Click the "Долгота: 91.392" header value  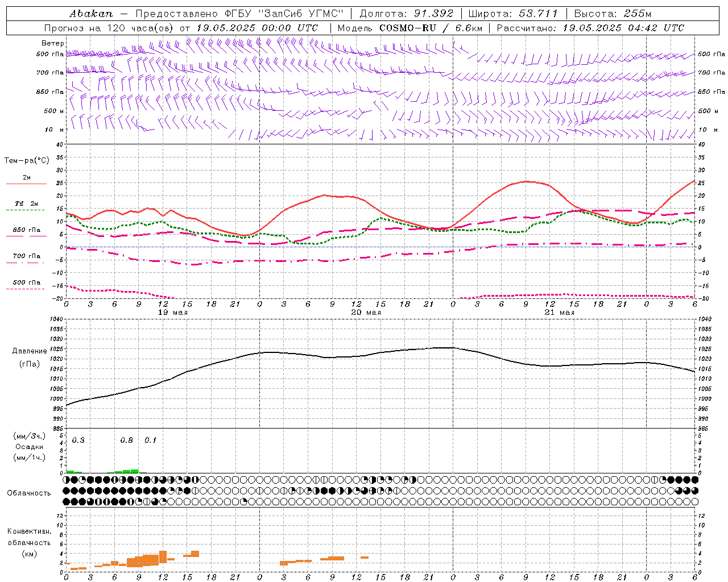click(x=407, y=14)
